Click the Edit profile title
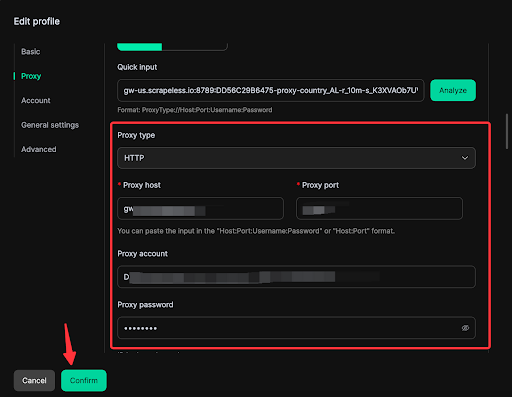 tap(37, 21)
